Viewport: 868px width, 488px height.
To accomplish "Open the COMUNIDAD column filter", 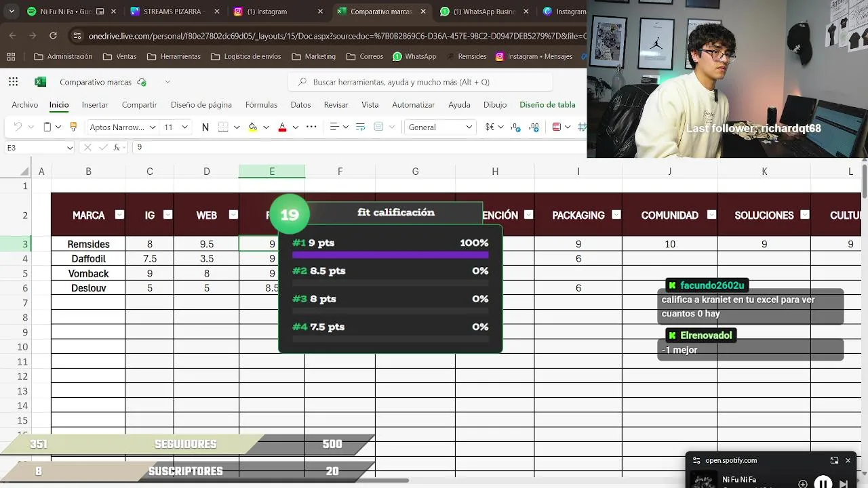I will click(x=711, y=215).
